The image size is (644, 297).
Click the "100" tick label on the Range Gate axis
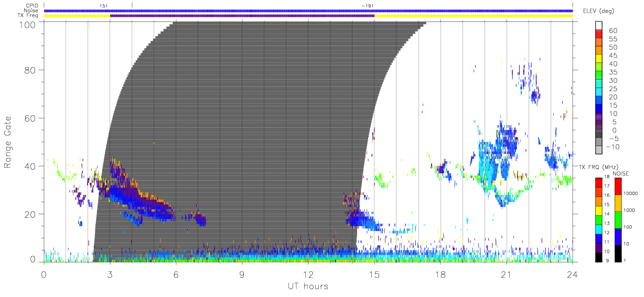(x=28, y=25)
